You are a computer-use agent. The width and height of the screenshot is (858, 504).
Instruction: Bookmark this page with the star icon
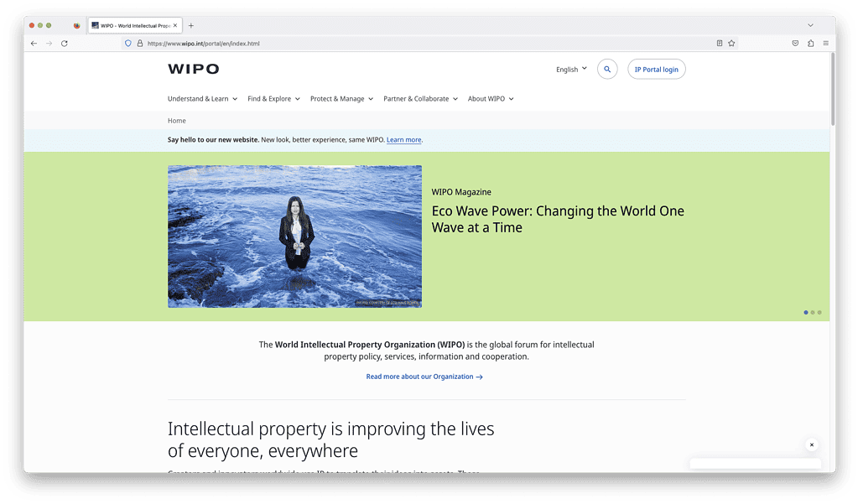[x=731, y=44]
